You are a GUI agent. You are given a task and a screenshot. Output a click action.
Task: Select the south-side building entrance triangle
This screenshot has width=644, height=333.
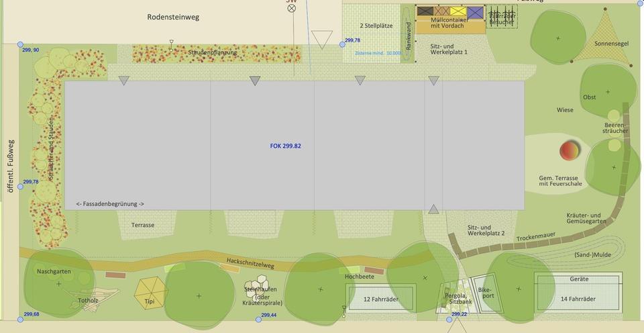point(433,209)
